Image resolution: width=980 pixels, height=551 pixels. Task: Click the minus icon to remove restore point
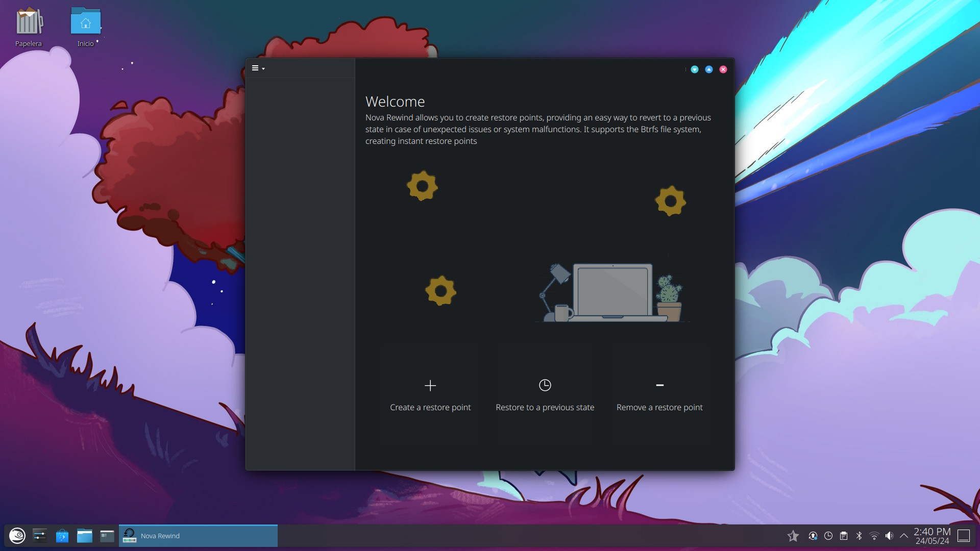click(x=659, y=385)
